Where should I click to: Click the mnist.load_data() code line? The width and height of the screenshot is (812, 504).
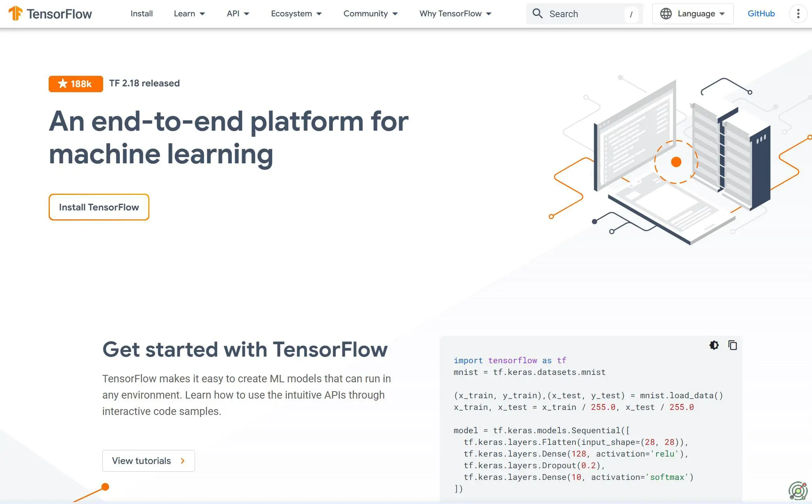coord(588,395)
